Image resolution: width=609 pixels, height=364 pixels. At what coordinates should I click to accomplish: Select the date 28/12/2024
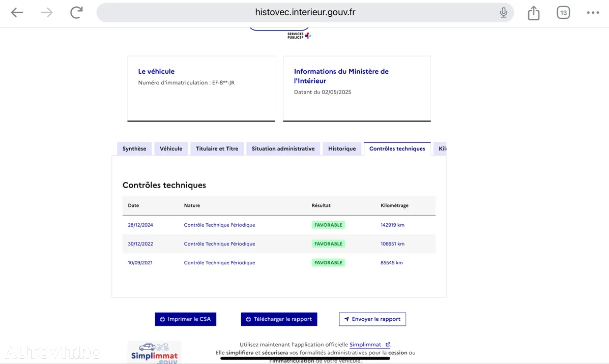[x=140, y=225]
